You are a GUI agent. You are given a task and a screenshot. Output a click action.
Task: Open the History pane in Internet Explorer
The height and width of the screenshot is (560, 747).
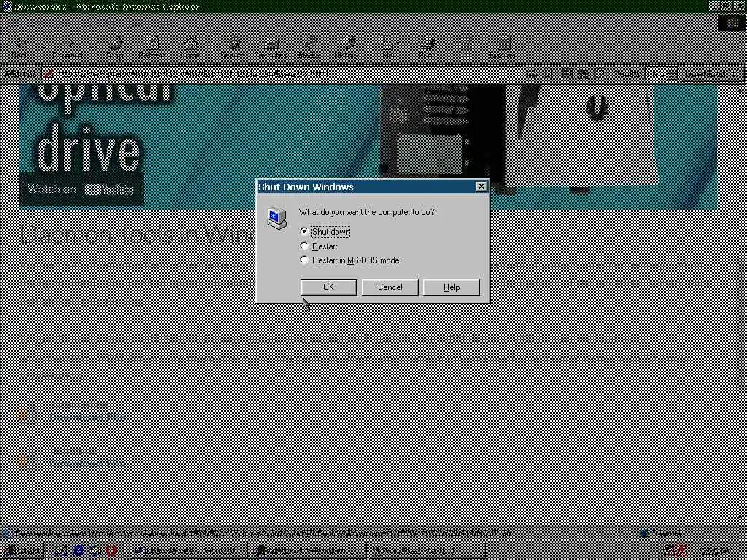[x=347, y=47]
